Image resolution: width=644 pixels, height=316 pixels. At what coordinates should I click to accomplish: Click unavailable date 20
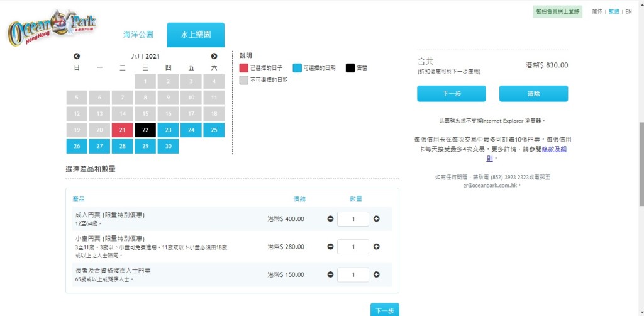[x=99, y=130]
